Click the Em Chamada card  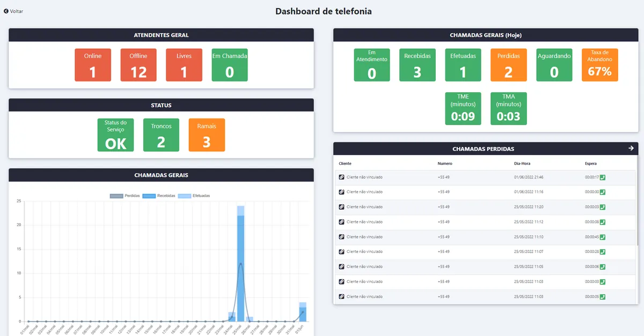pyautogui.click(x=230, y=65)
